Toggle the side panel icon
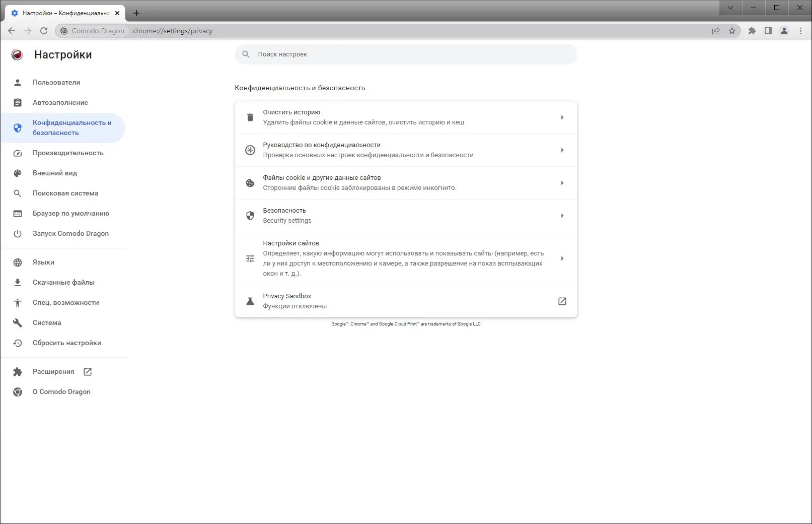Image resolution: width=812 pixels, height=524 pixels. click(x=768, y=31)
